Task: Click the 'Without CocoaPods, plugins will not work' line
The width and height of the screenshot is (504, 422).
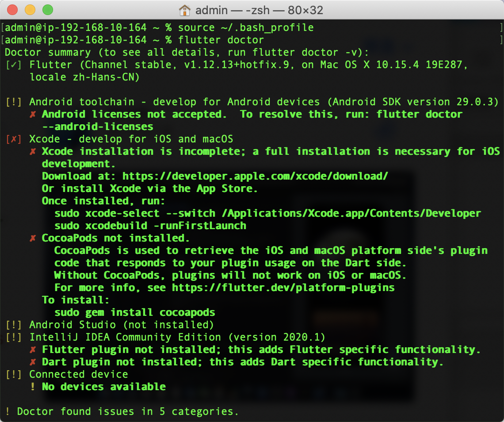Action: click(230, 275)
